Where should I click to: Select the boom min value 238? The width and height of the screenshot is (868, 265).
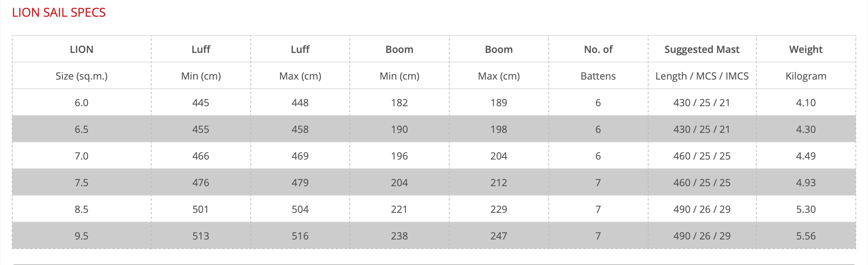[x=399, y=236]
